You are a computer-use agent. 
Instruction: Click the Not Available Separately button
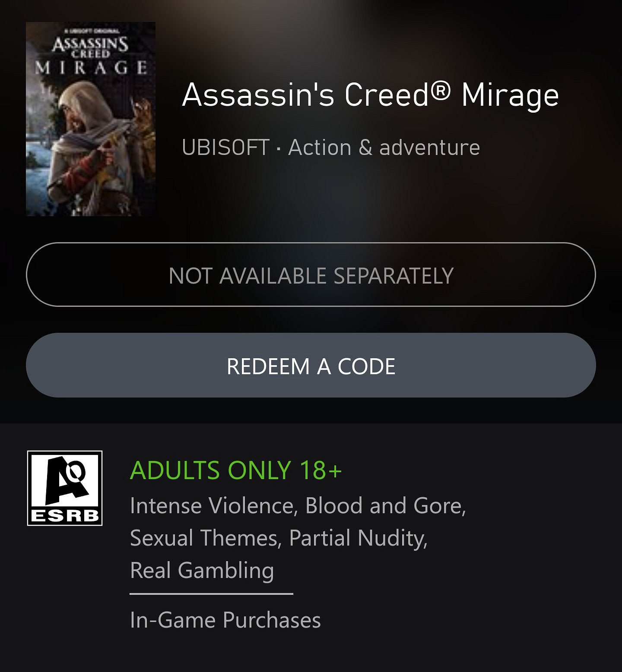311,275
